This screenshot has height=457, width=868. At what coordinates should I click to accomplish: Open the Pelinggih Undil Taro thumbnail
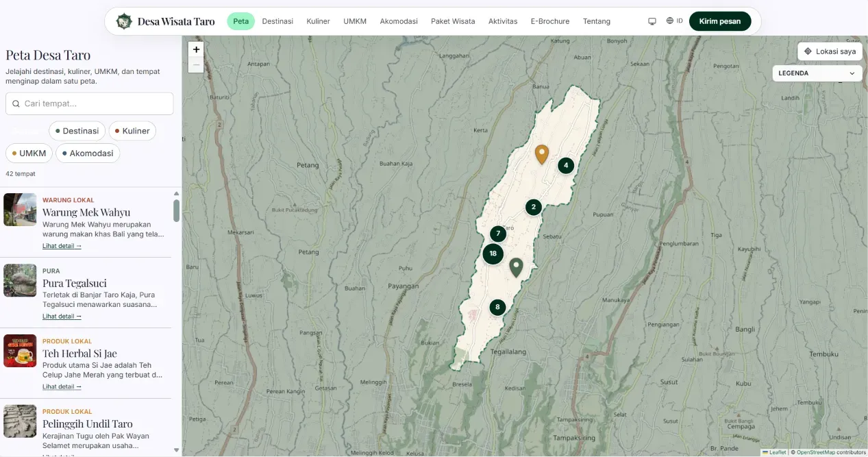(20, 421)
